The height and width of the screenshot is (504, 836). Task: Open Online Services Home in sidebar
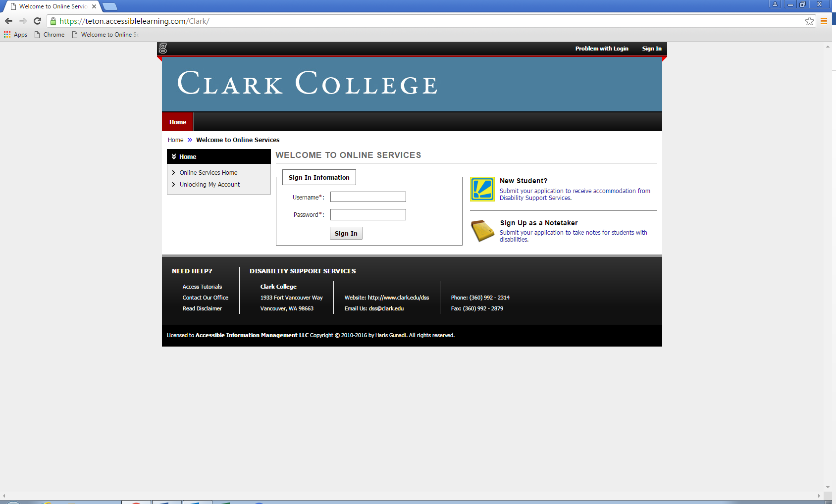click(209, 173)
